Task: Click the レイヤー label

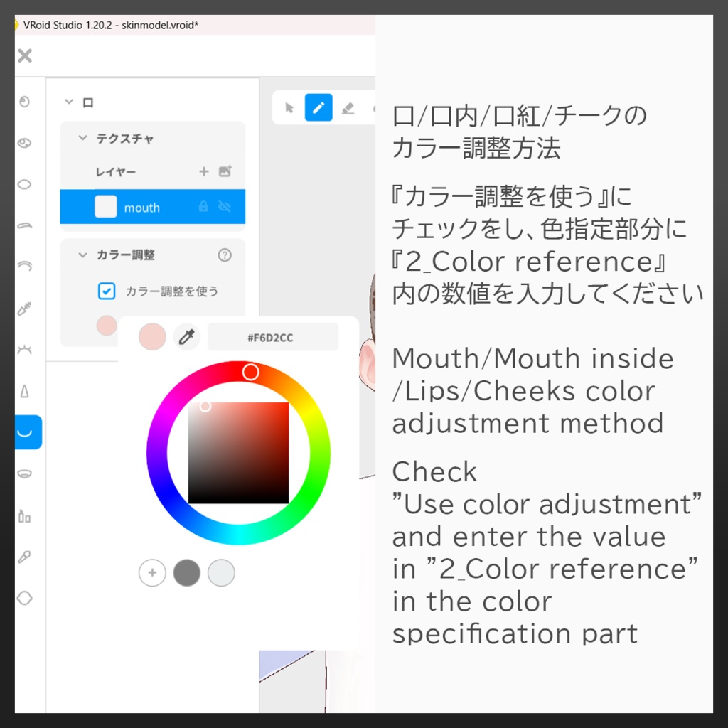Action: click(116, 172)
